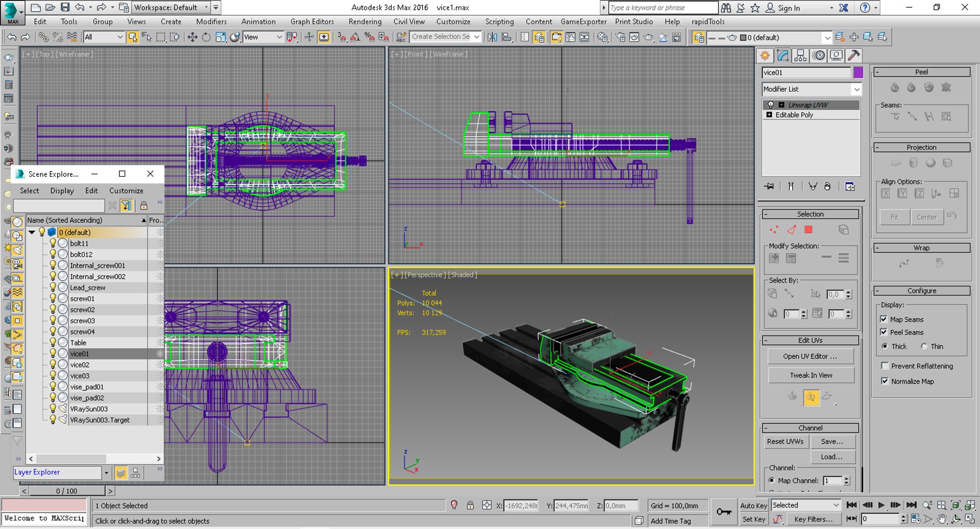Select Polygon sub-object mode red square

pyautogui.click(x=808, y=230)
